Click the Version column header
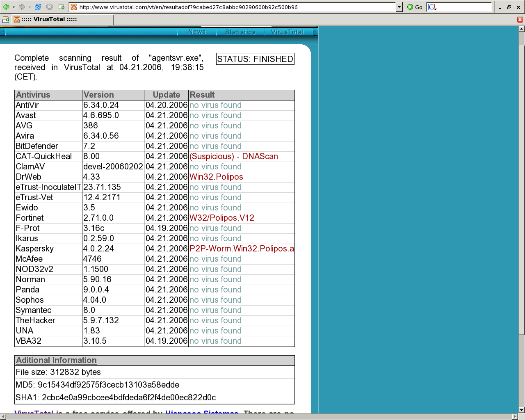 pyautogui.click(x=113, y=95)
